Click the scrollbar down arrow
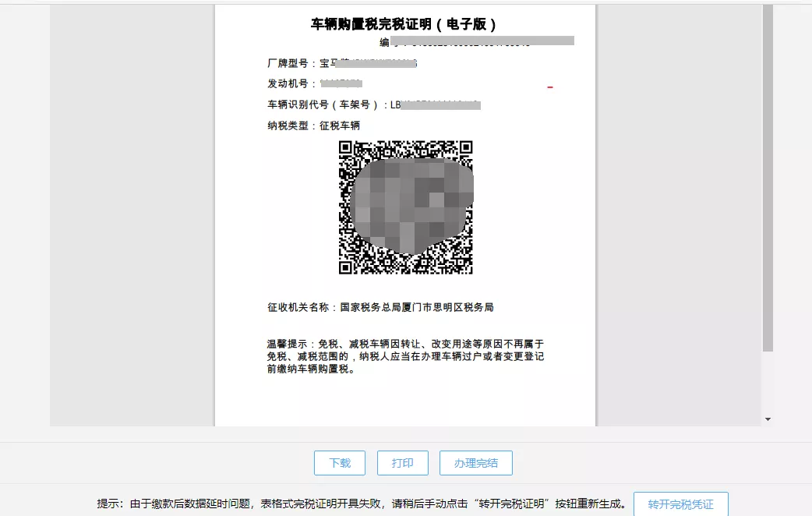Image resolution: width=812 pixels, height=516 pixels. pyautogui.click(x=766, y=419)
